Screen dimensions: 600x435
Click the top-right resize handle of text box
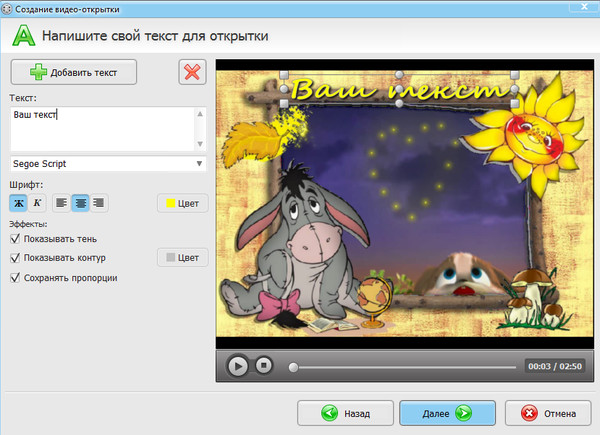pos(515,75)
